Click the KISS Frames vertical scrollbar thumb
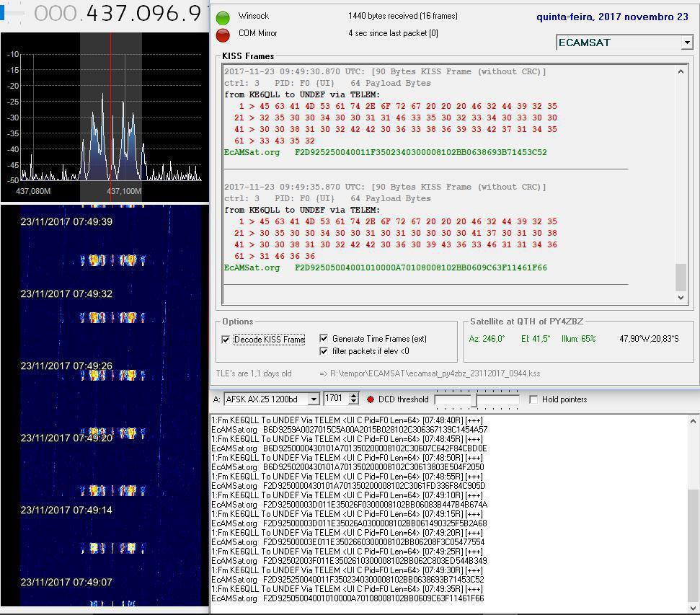This screenshot has height=615, width=700. tap(681, 277)
